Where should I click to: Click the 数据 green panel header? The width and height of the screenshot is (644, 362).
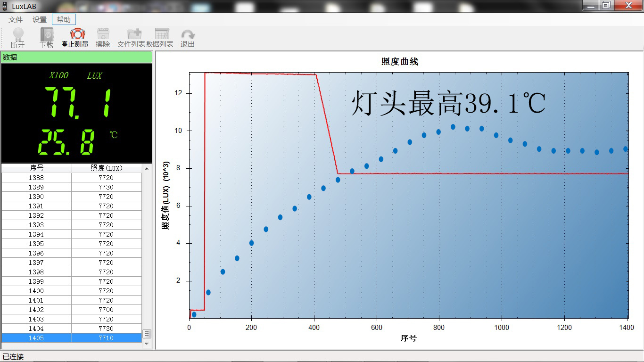tap(76, 57)
